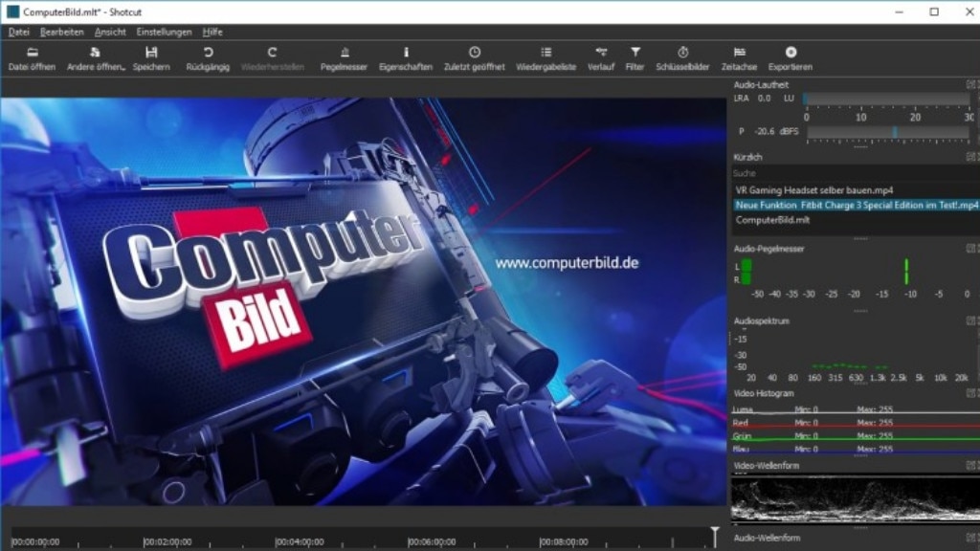Image resolution: width=980 pixels, height=551 pixels.
Task: Select the Fitbit Charge 3 recent file
Action: 855,205
